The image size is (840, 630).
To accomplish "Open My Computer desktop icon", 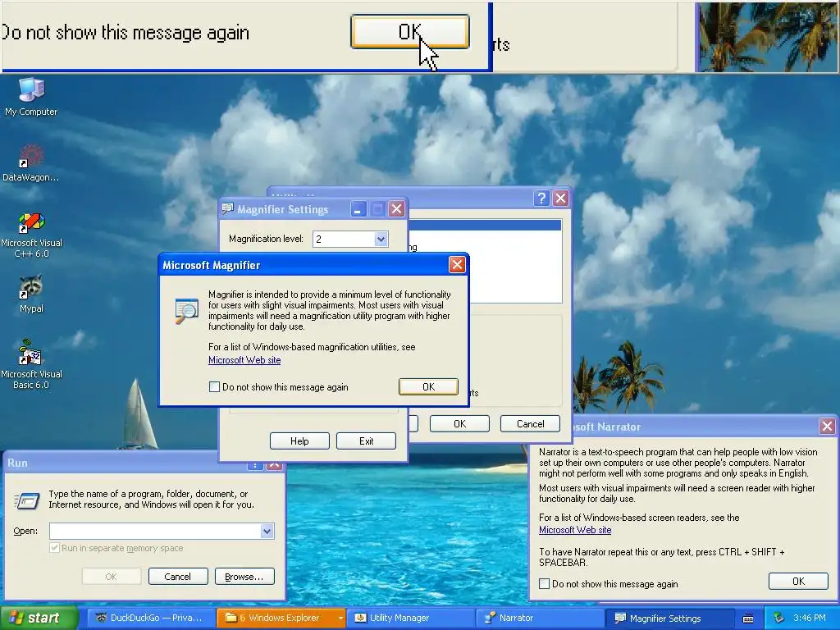I will coord(31,97).
